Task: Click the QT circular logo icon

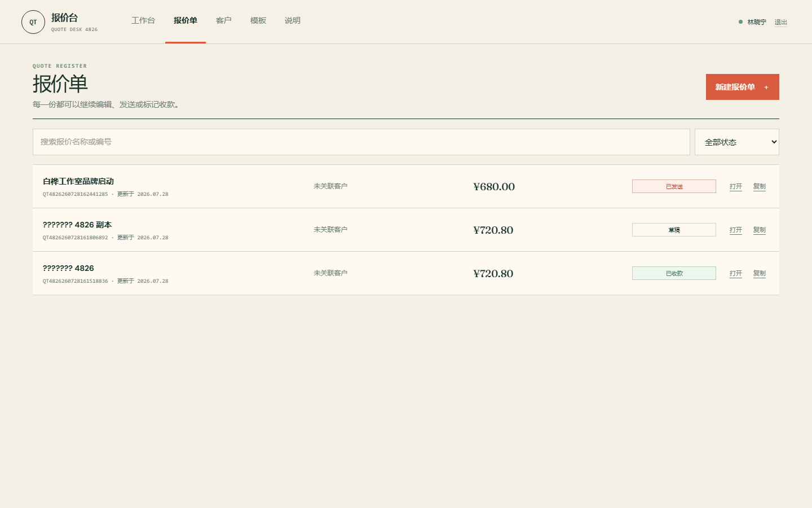Action: pos(33,22)
